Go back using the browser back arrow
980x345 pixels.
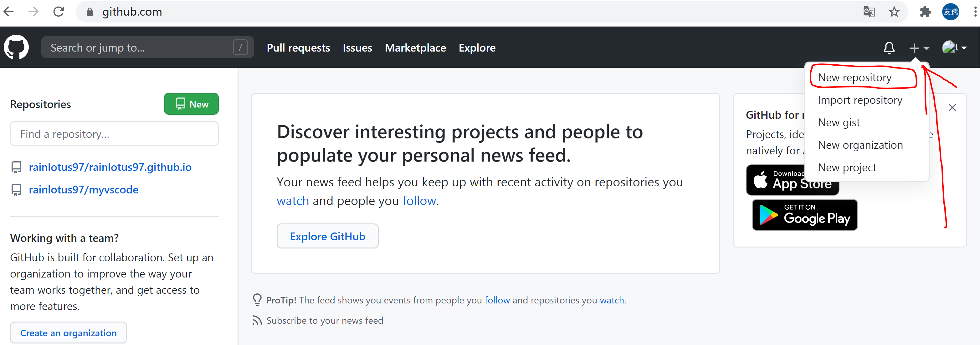tap(9, 12)
